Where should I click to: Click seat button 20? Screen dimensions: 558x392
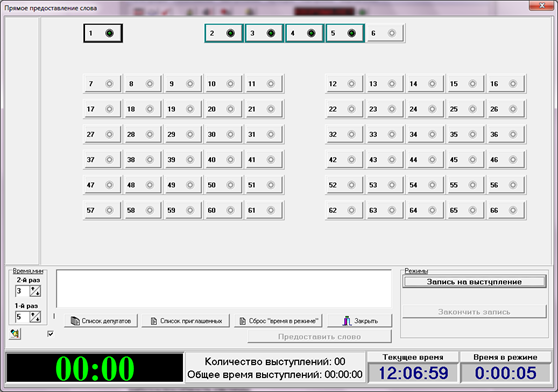tap(223, 109)
